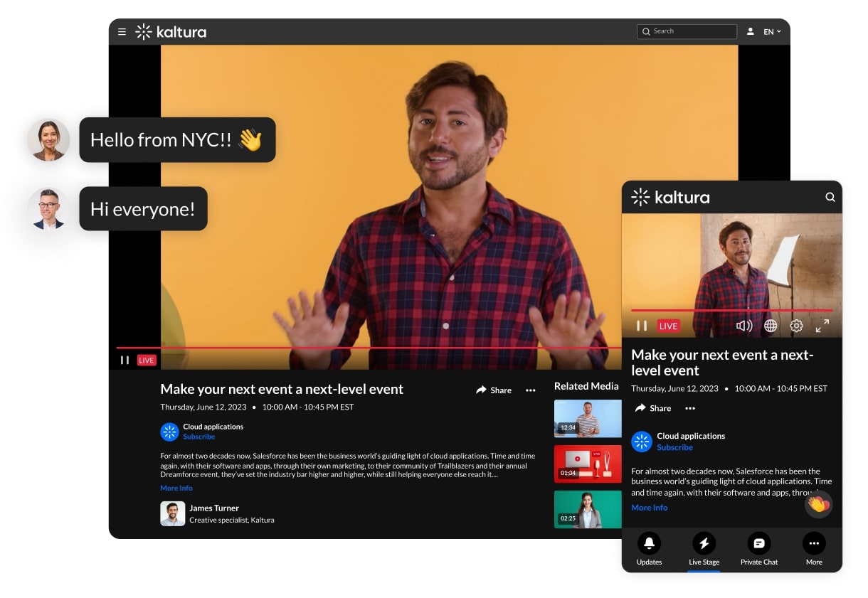Open the EN language dropdown

pos(772,31)
